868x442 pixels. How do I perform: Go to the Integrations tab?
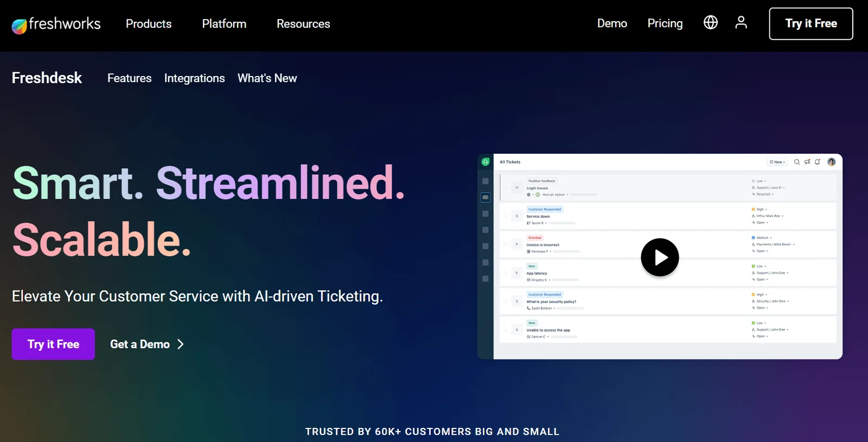click(x=195, y=78)
